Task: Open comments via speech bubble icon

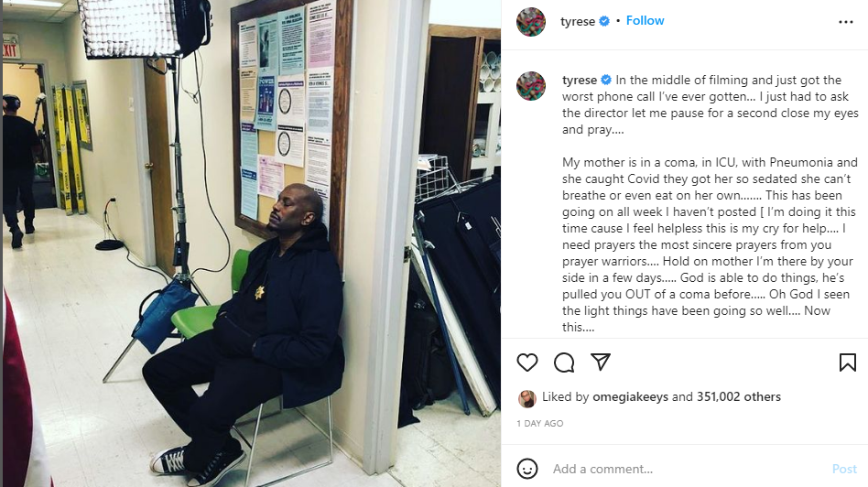Action: click(x=564, y=363)
